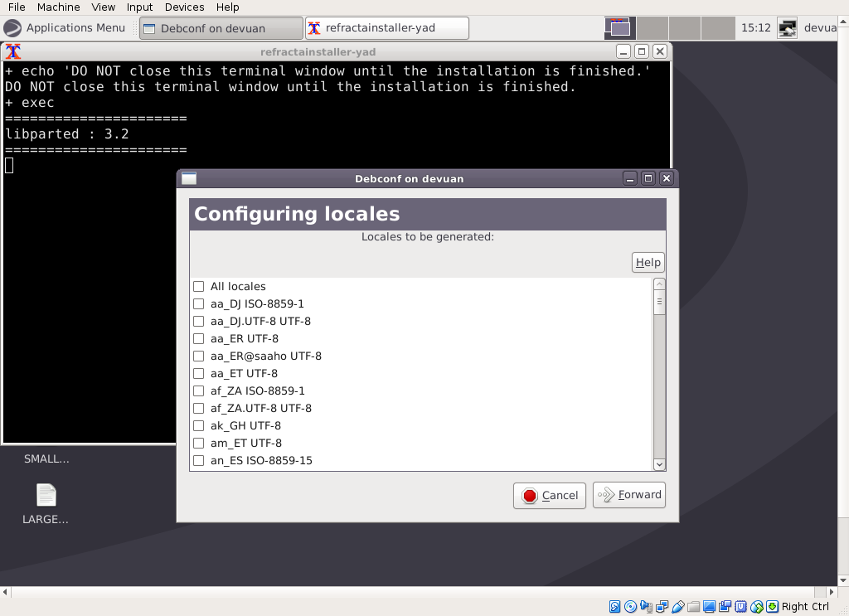Click the VirtualBox USB device icon
The image size is (849, 616).
(677, 607)
